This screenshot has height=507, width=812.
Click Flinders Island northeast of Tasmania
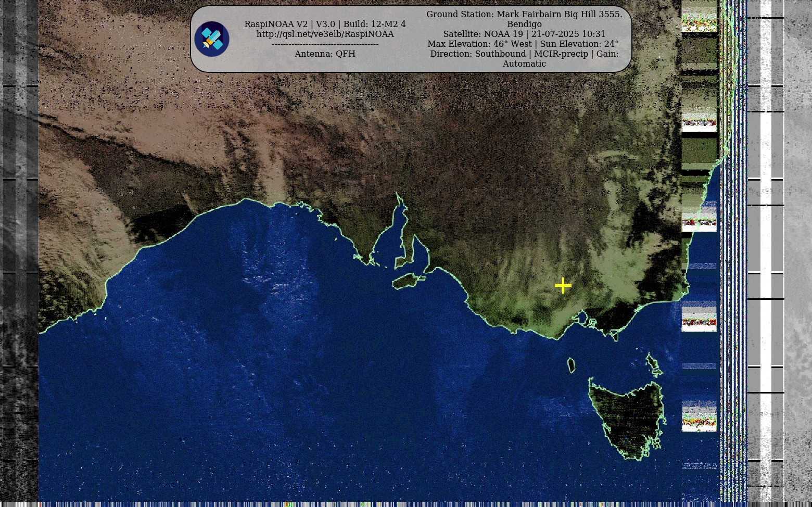coord(653,364)
